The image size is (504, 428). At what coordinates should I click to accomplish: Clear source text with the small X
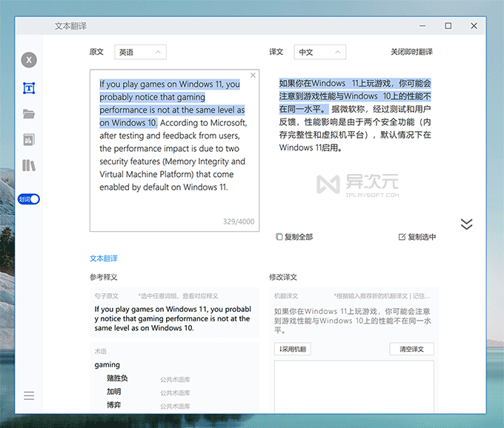[253, 75]
